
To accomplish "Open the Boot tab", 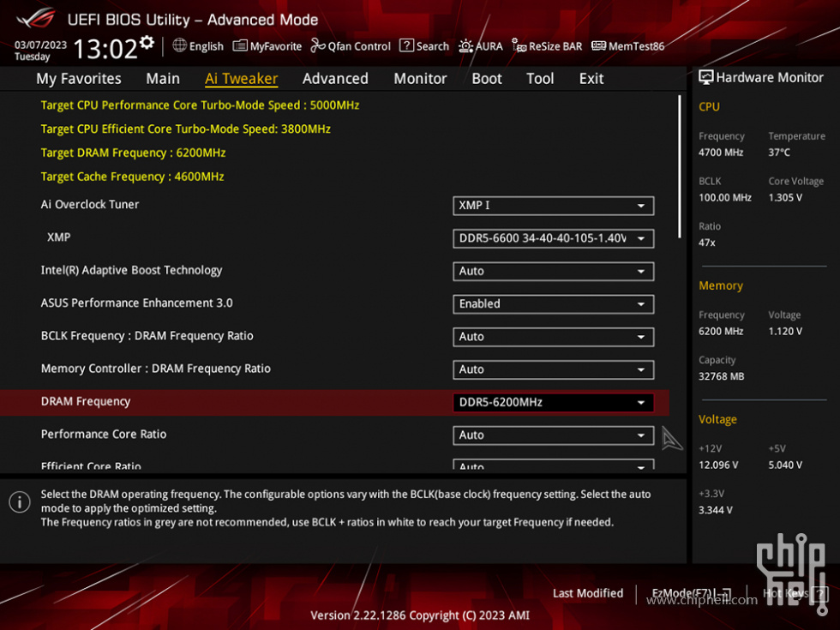I will coord(487,79).
